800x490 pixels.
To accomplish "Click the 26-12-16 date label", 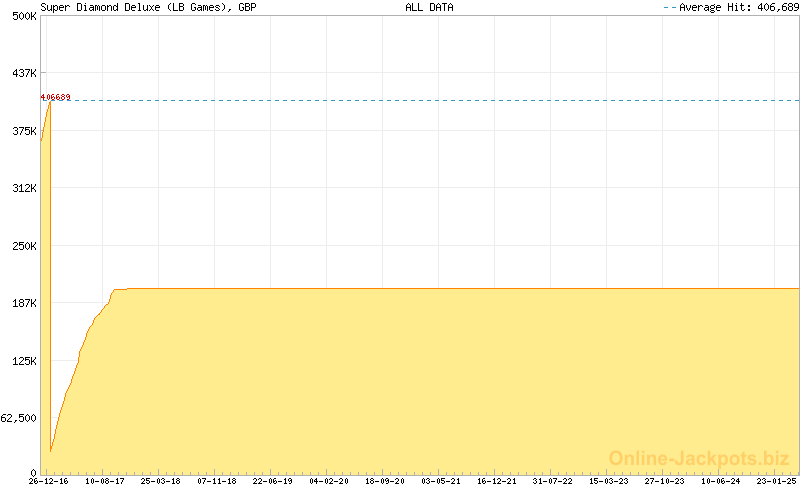I will [x=49, y=481].
